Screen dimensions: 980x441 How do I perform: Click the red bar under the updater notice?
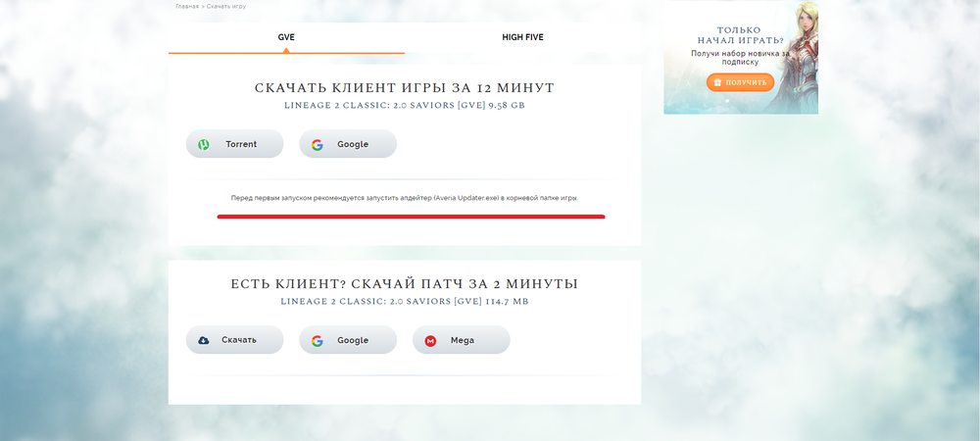click(x=411, y=217)
